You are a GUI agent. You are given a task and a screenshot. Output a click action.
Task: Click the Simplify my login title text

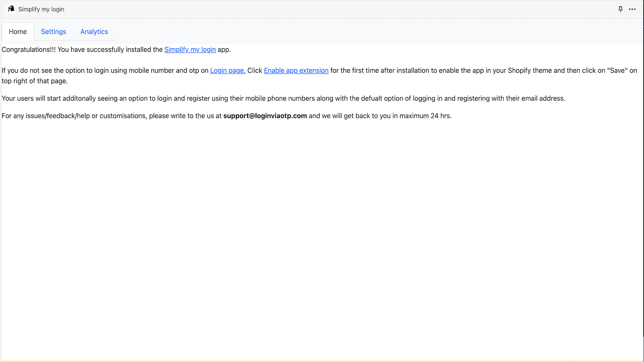point(41,9)
